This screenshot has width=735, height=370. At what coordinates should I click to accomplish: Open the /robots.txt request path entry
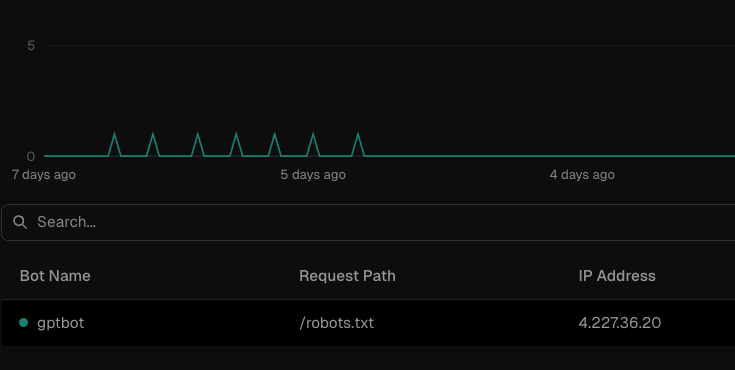pos(337,323)
